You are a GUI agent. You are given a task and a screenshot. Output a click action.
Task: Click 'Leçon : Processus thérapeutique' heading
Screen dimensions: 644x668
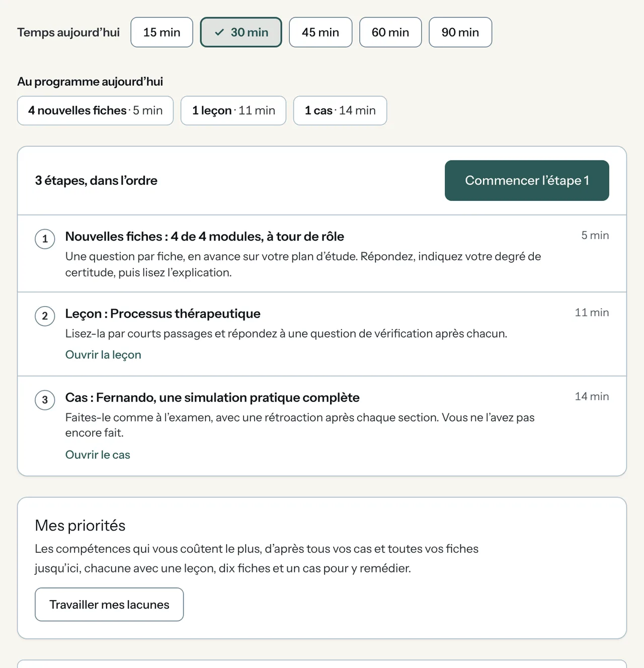point(163,314)
